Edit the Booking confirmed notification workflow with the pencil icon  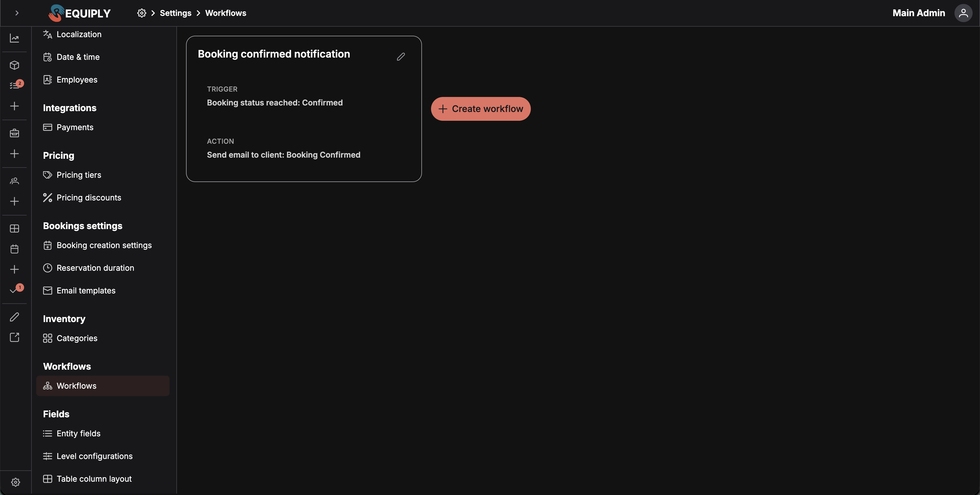point(401,57)
